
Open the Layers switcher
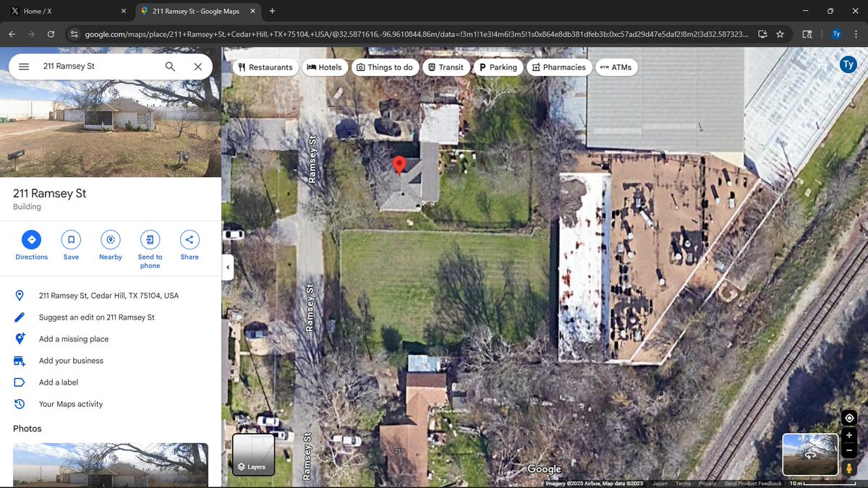pos(253,455)
